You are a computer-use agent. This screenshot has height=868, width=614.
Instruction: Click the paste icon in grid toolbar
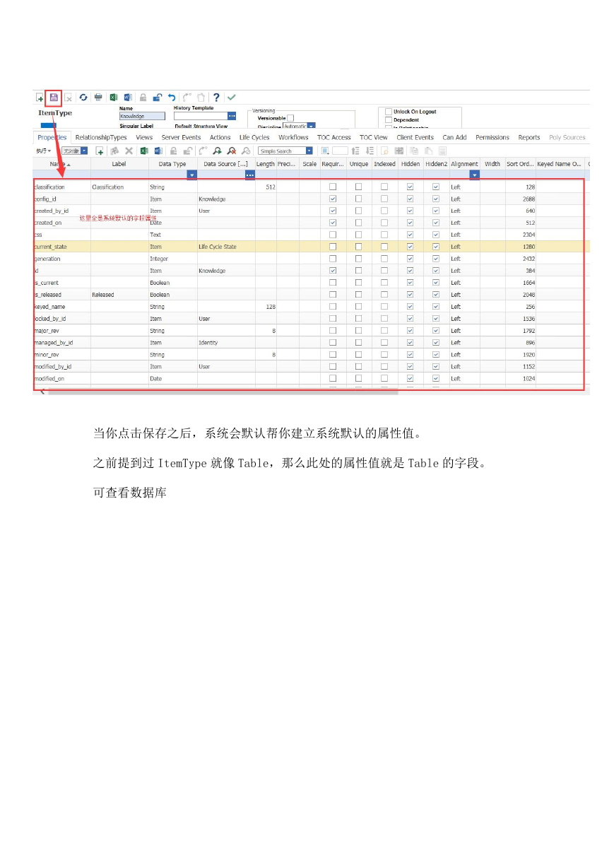pos(428,151)
